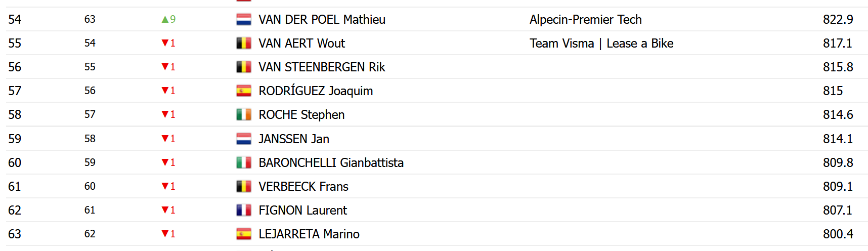Click the French flag beside Fignon Laurent

[x=244, y=210]
